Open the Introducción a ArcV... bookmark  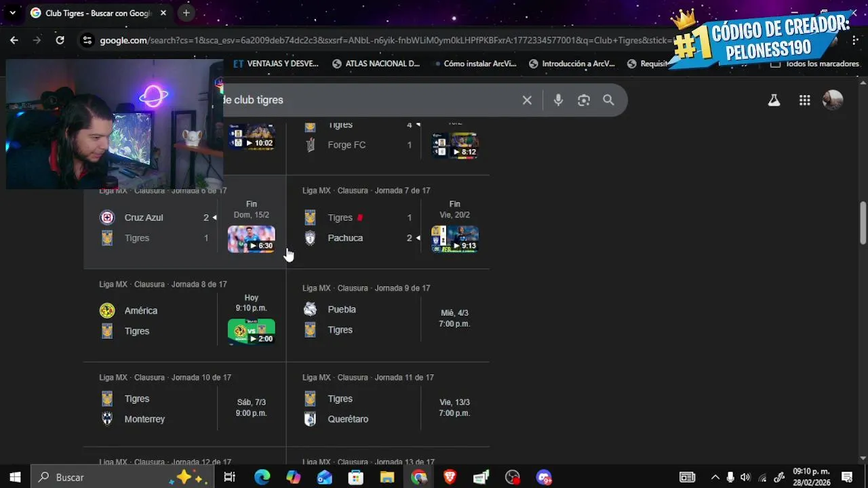[572, 64]
